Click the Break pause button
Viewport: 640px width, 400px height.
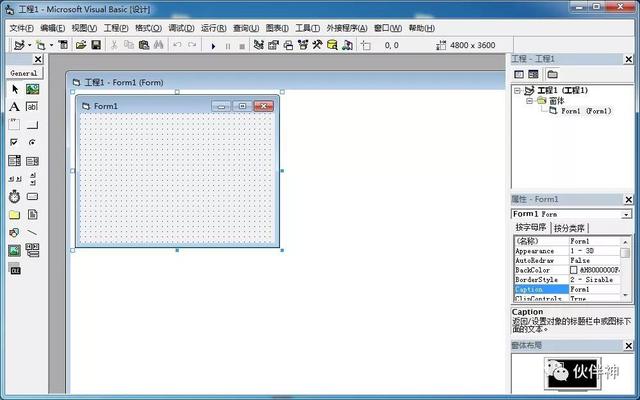click(228, 47)
